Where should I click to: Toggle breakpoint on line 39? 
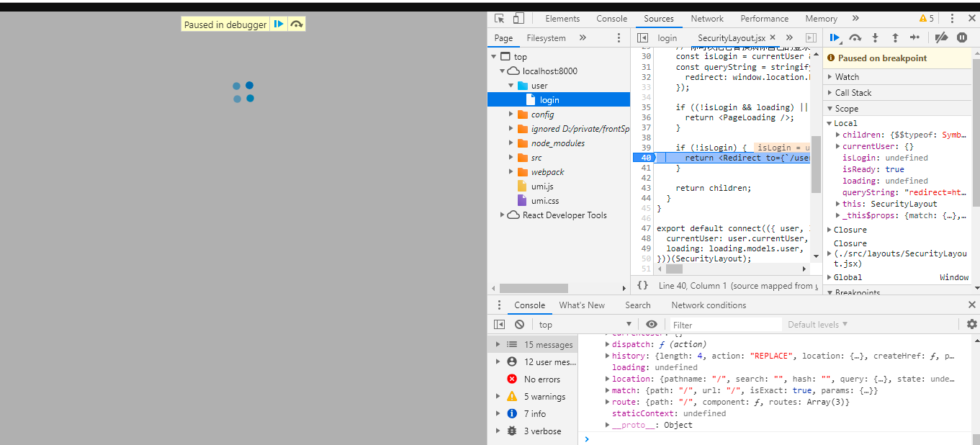click(x=645, y=148)
